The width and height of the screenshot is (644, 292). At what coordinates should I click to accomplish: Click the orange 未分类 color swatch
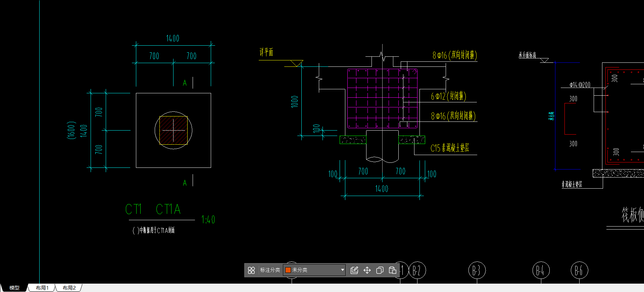tap(288, 270)
